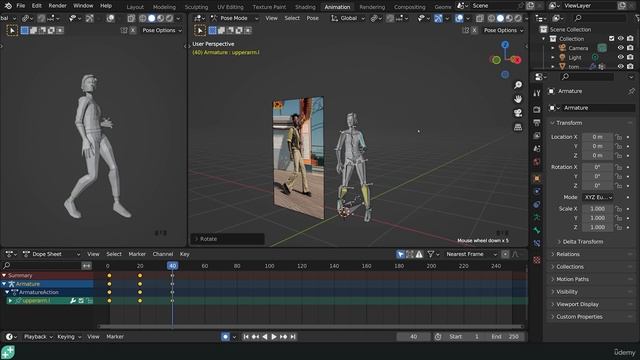The image size is (640, 360).
Task: Select the solid shading sphere in right viewport
Action: 500,18
